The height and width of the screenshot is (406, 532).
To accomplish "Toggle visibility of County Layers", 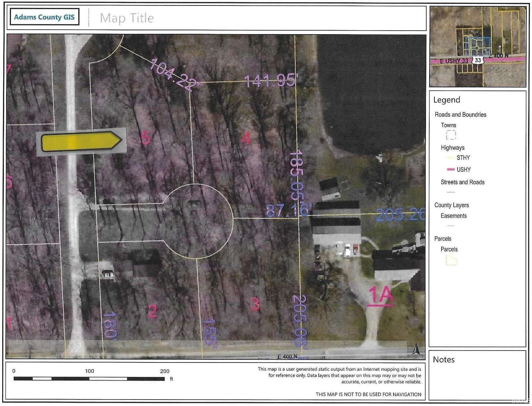I will 452,205.
